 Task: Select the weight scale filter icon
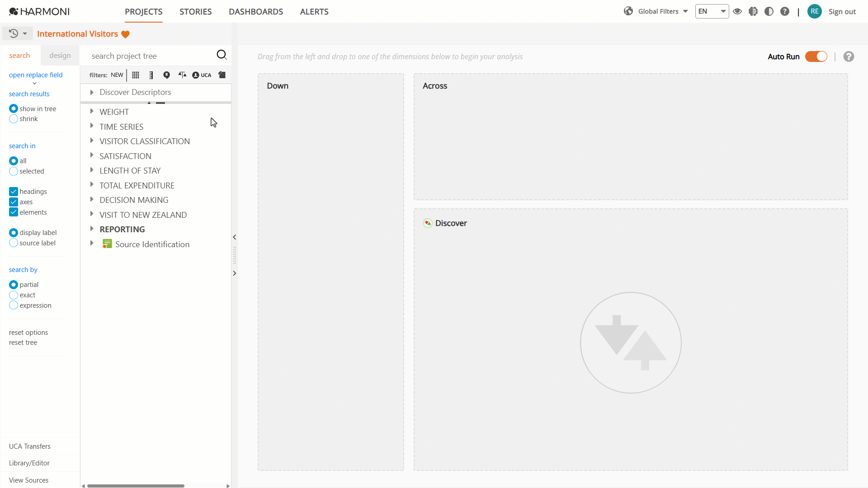[182, 75]
